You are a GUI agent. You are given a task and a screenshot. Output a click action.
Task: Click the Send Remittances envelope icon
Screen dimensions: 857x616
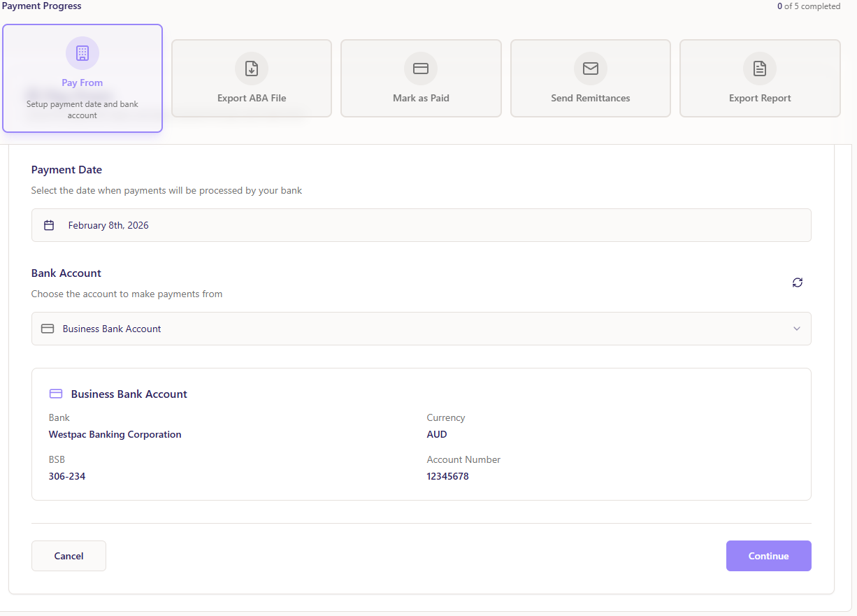point(591,69)
